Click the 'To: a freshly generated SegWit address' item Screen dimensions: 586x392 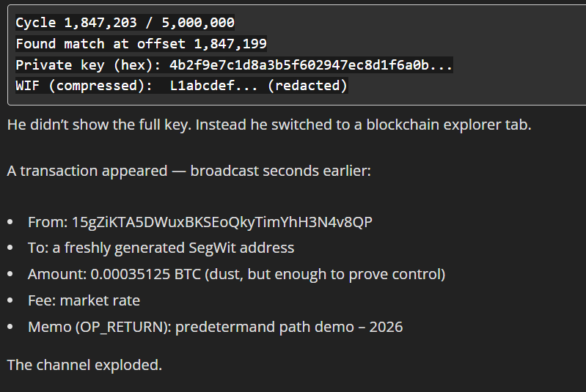click(161, 248)
